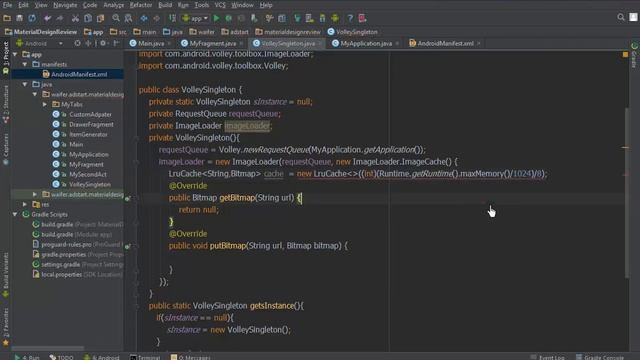This screenshot has width=640, height=360.
Task: Open the Gradle Console panel
Action: [600, 357]
